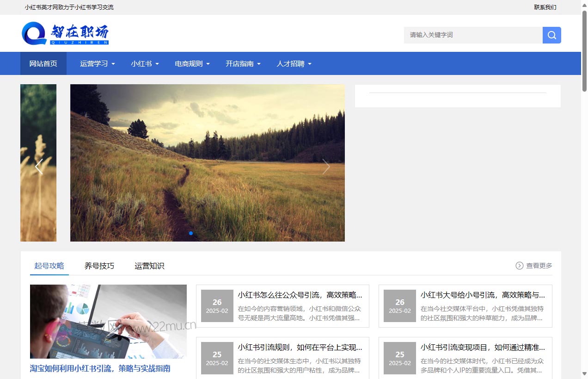Click the search magnifier icon
The width and height of the screenshot is (588, 379).
[x=551, y=35]
